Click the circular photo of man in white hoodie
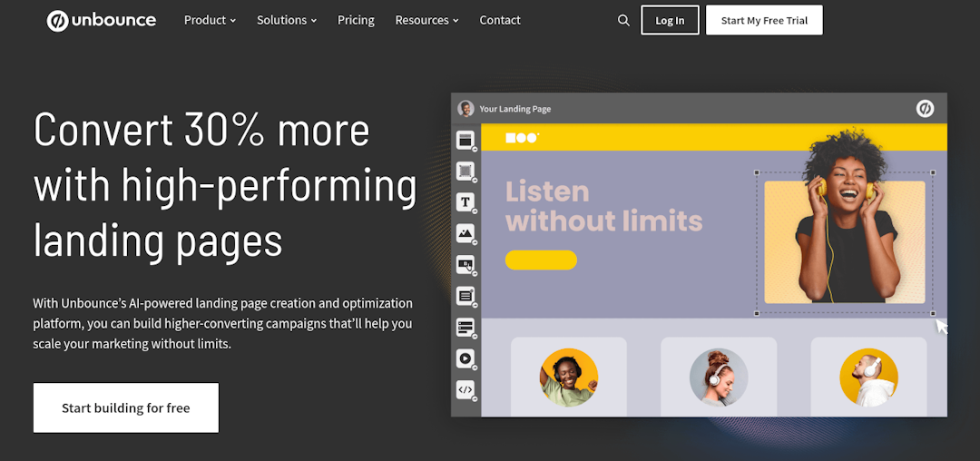 pos(868,378)
